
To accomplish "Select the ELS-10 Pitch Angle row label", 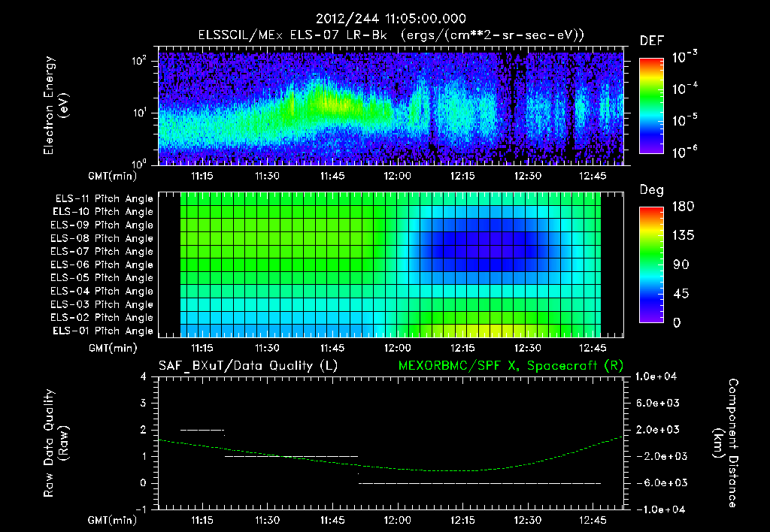I will pos(103,212).
